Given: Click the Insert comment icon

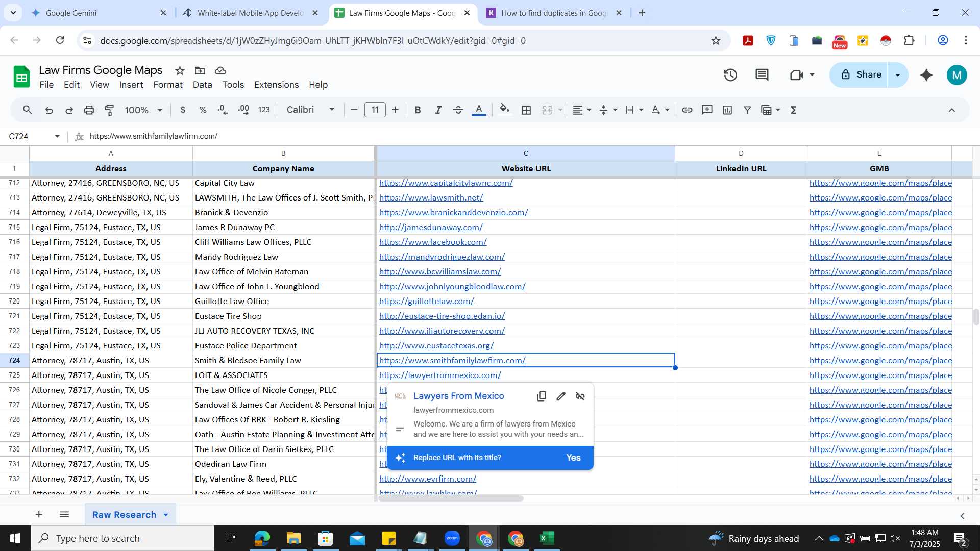Looking at the screenshot, I should click(x=707, y=110).
